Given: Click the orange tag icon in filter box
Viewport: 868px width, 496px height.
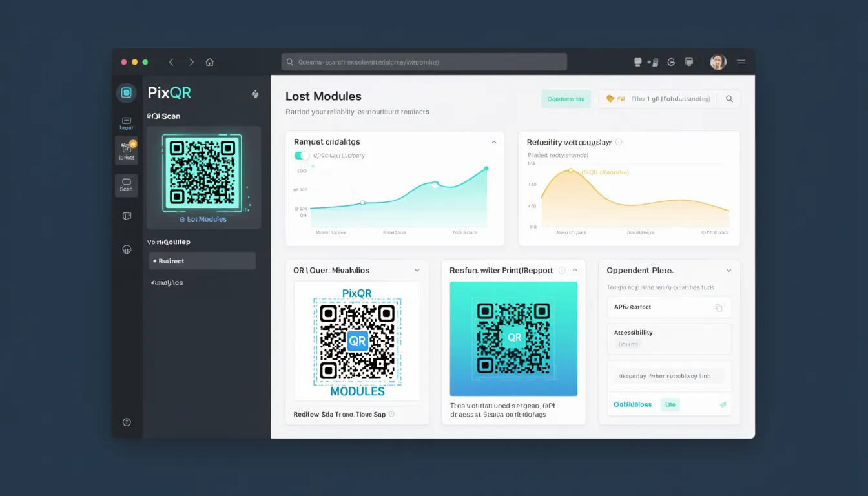Looking at the screenshot, I should [610, 99].
